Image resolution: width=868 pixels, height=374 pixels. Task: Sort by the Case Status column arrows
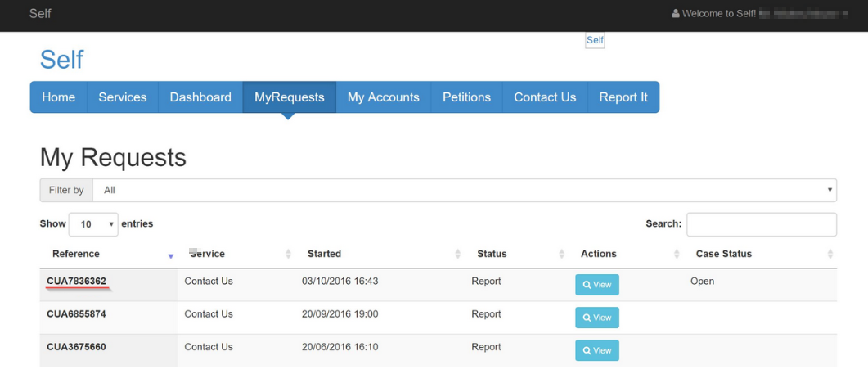pos(830,254)
